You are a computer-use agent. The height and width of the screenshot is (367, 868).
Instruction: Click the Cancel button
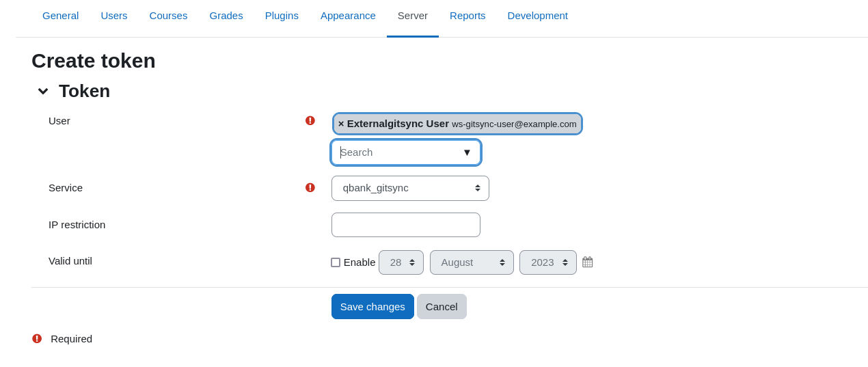(442, 307)
